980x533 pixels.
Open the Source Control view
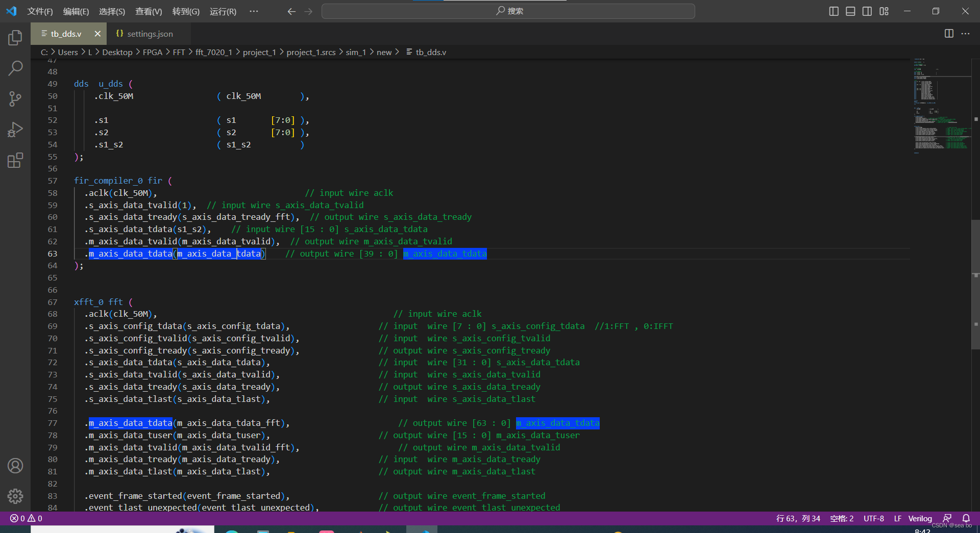pyautogui.click(x=15, y=98)
